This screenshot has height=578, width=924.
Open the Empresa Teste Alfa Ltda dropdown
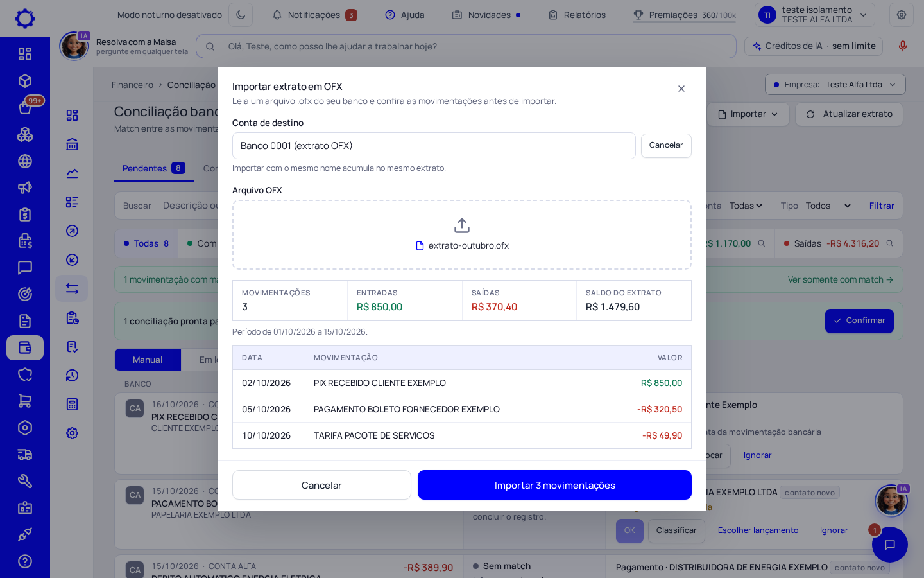pos(835,85)
